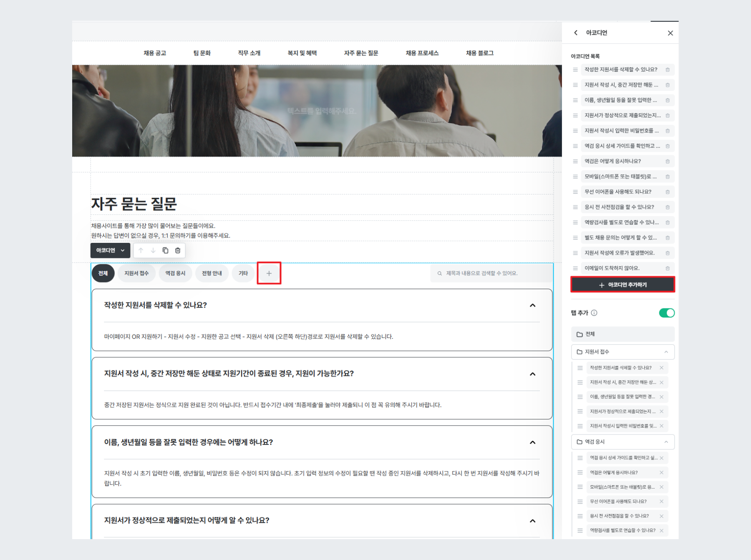Image resolution: width=751 pixels, height=560 pixels.
Task: Remove '역량검사를 별도로 연습할 수 있나요?' from tab
Action: (662, 531)
